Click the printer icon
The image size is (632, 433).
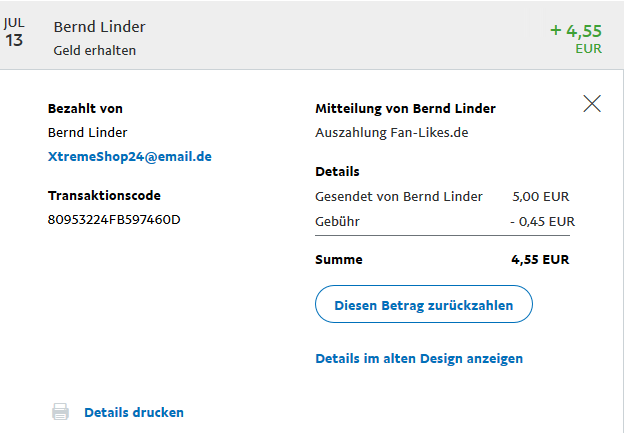pos(61,412)
